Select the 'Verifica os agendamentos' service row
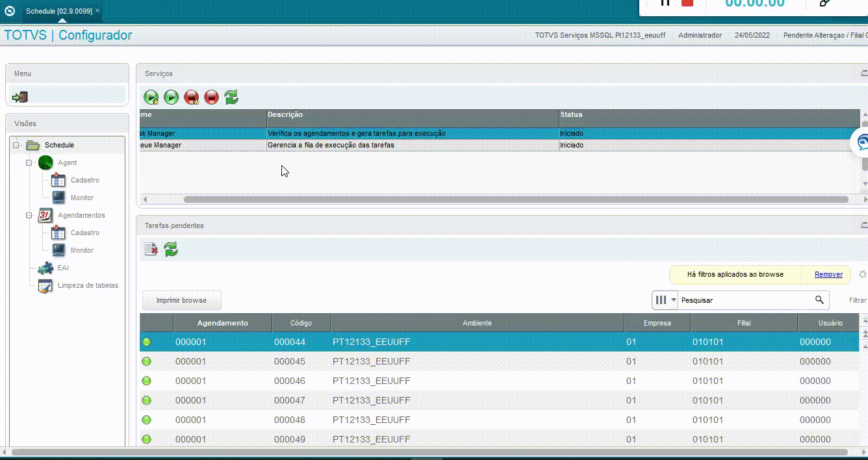Viewport: 868px width, 460px height. tap(500, 133)
